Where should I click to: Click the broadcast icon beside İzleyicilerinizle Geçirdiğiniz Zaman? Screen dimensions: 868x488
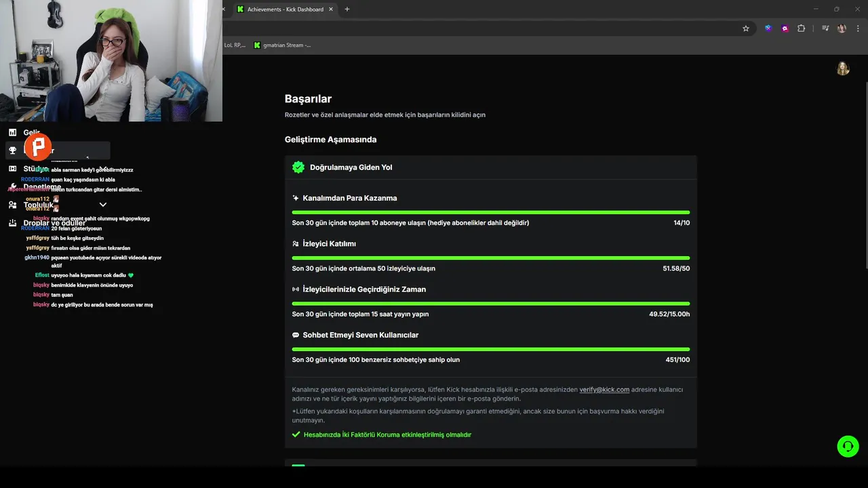296,289
